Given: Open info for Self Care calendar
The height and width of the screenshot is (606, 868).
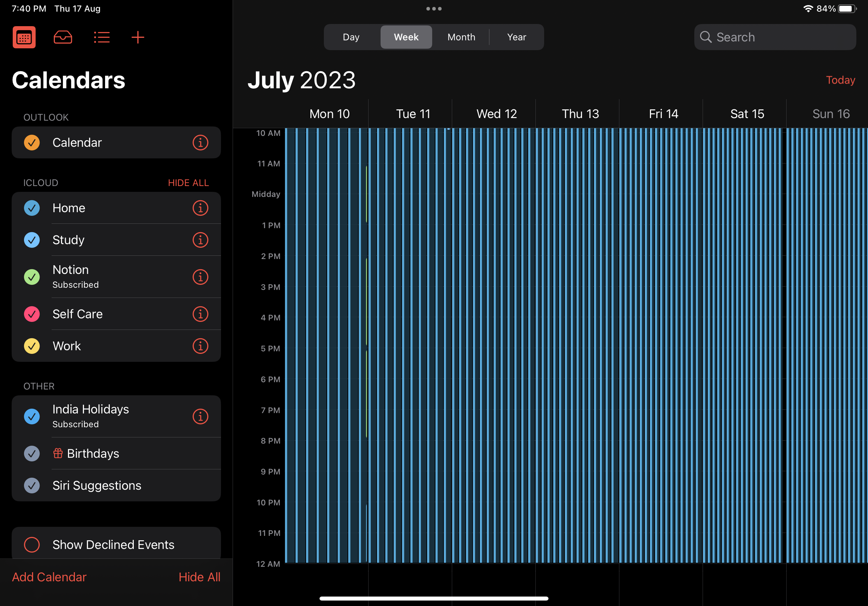Looking at the screenshot, I should pos(200,314).
